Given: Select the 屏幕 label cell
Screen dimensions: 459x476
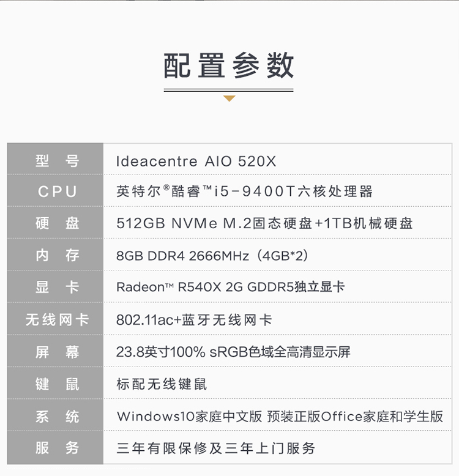Looking at the screenshot, I should pos(55,351).
